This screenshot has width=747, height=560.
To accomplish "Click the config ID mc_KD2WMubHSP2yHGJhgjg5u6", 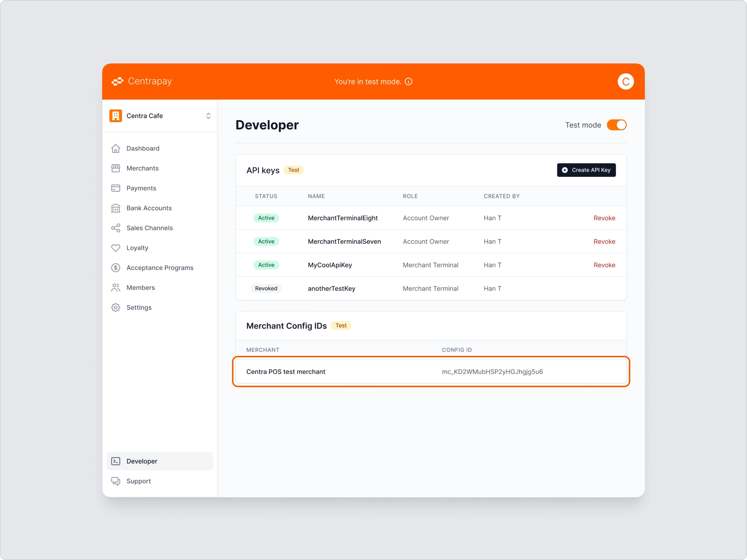I will pyautogui.click(x=492, y=372).
